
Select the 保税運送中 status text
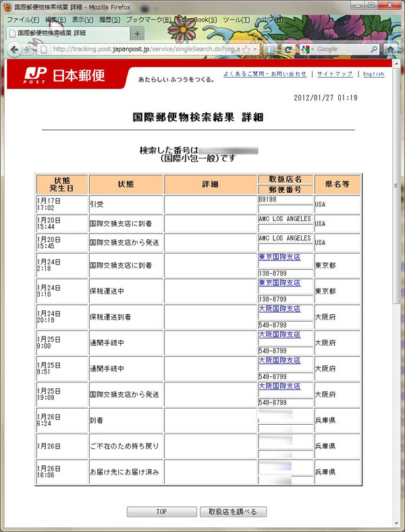[107, 291]
